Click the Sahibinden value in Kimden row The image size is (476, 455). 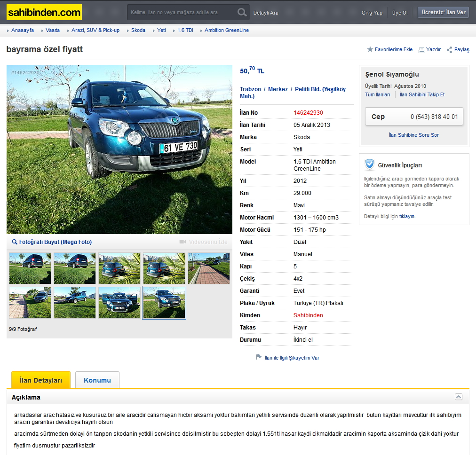click(308, 315)
